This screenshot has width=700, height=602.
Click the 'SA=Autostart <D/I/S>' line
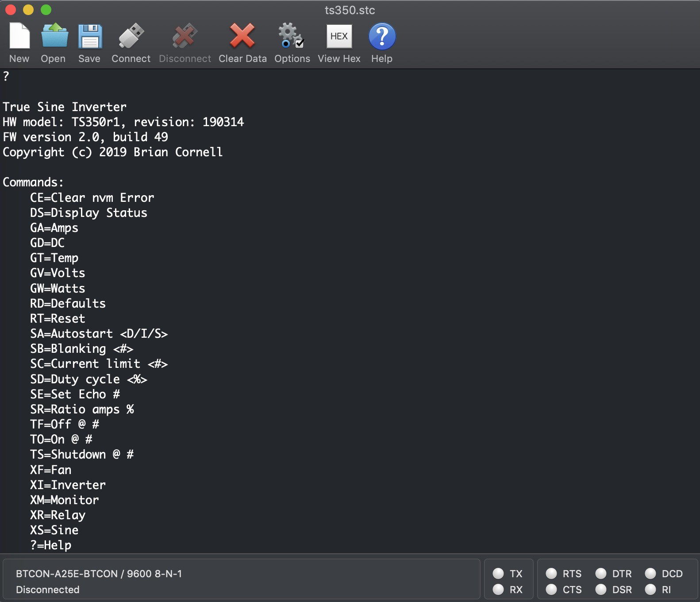coord(99,334)
